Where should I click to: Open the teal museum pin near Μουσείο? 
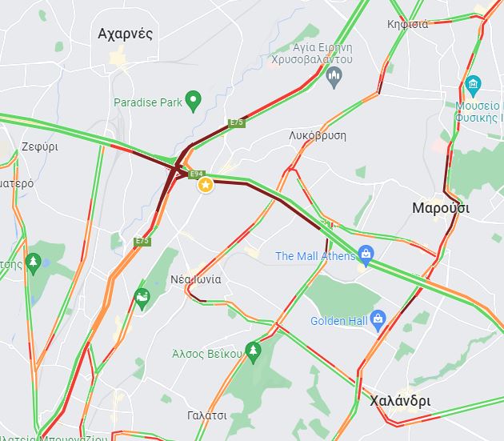[x=473, y=86]
